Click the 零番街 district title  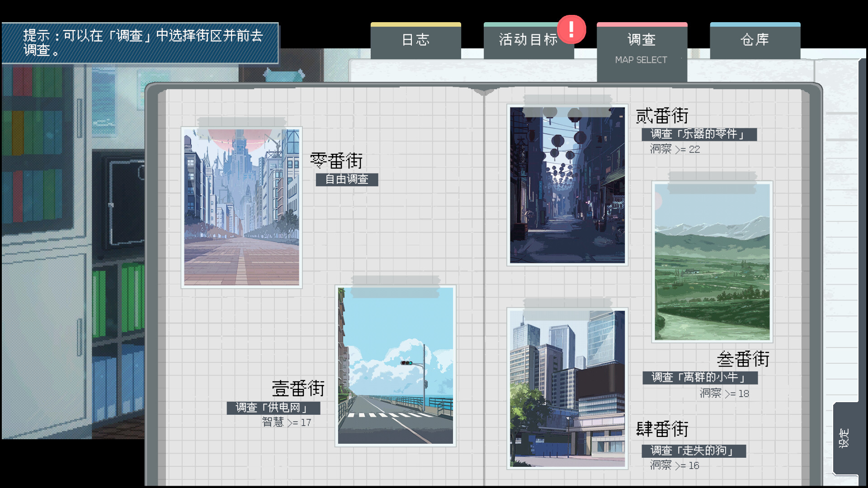click(x=336, y=160)
